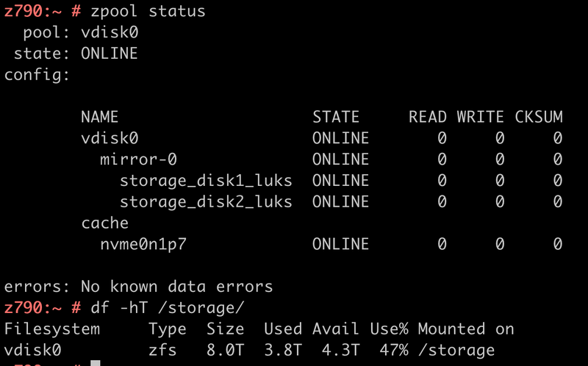Screen dimensions: 588x366
Task: Click the Filesystem column header
Action: coord(52,329)
